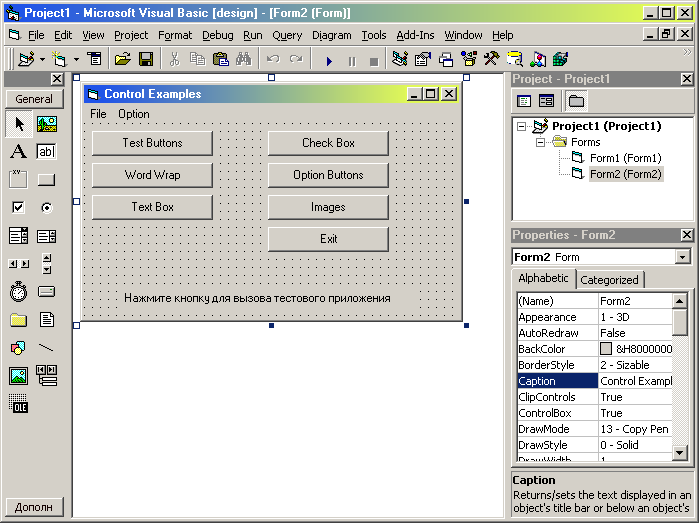The width and height of the screenshot is (699, 523).
Task: Click the BackColor color swatch
Action: 606,349
